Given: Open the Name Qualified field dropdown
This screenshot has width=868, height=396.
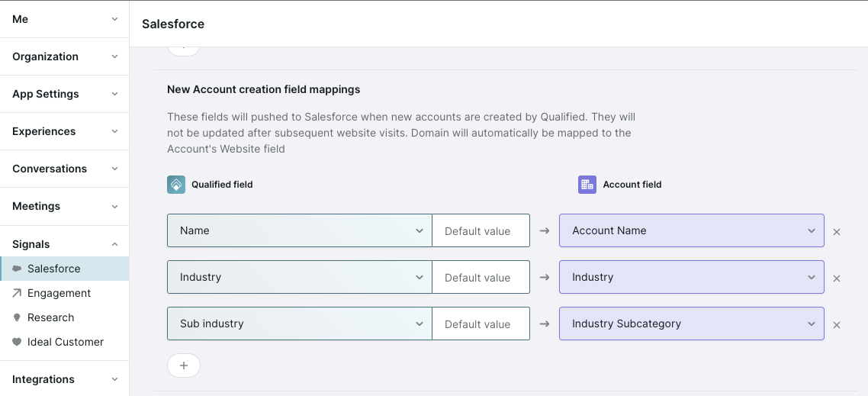Looking at the screenshot, I should [x=300, y=230].
